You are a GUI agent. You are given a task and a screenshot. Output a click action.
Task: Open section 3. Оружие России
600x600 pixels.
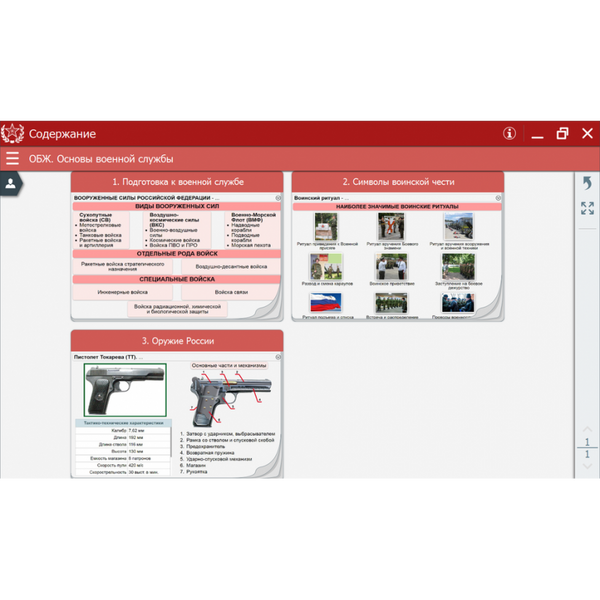point(177,341)
